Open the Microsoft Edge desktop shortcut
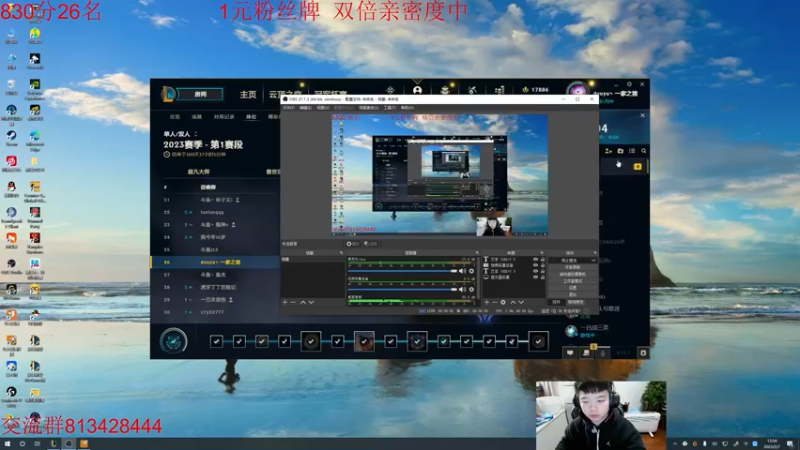This screenshot has height=450, width=800. point(35,140)
